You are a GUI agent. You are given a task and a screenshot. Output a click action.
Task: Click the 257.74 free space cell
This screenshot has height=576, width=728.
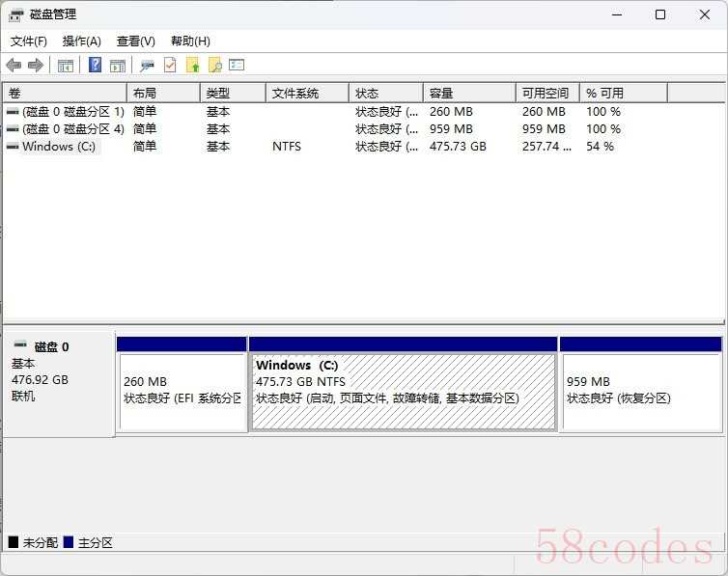tap(546, 147)
